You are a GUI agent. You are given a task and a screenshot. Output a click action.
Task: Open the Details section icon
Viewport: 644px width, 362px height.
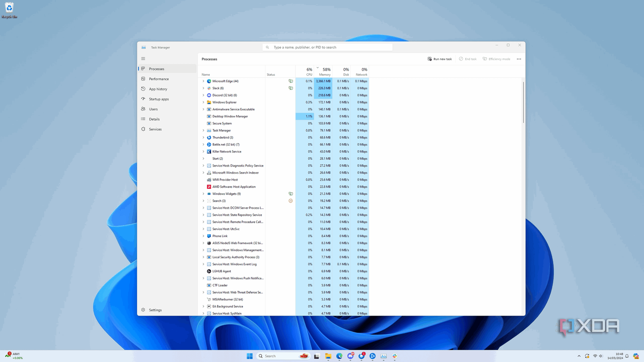click(144, 119)
